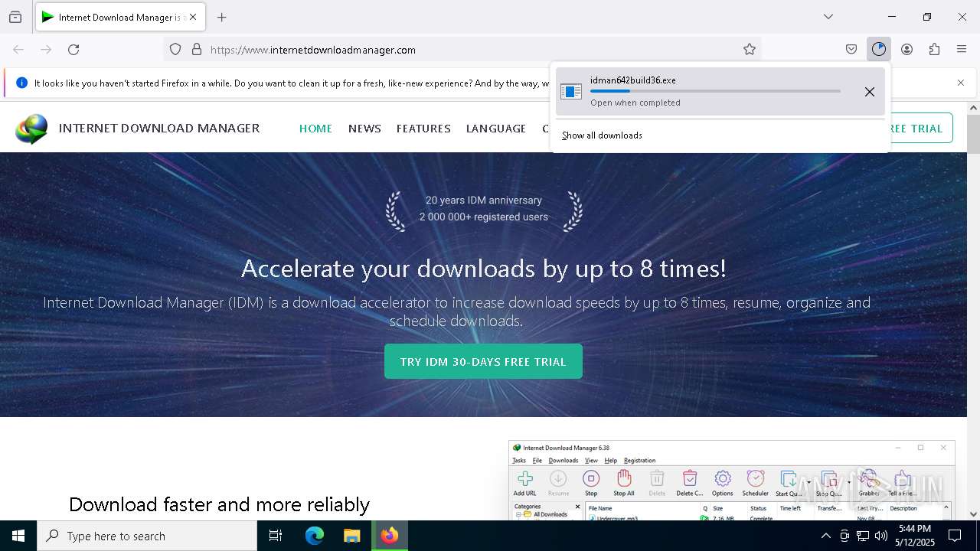Click the idman642build36.exe file icon
980x551 pixels.
571,92
